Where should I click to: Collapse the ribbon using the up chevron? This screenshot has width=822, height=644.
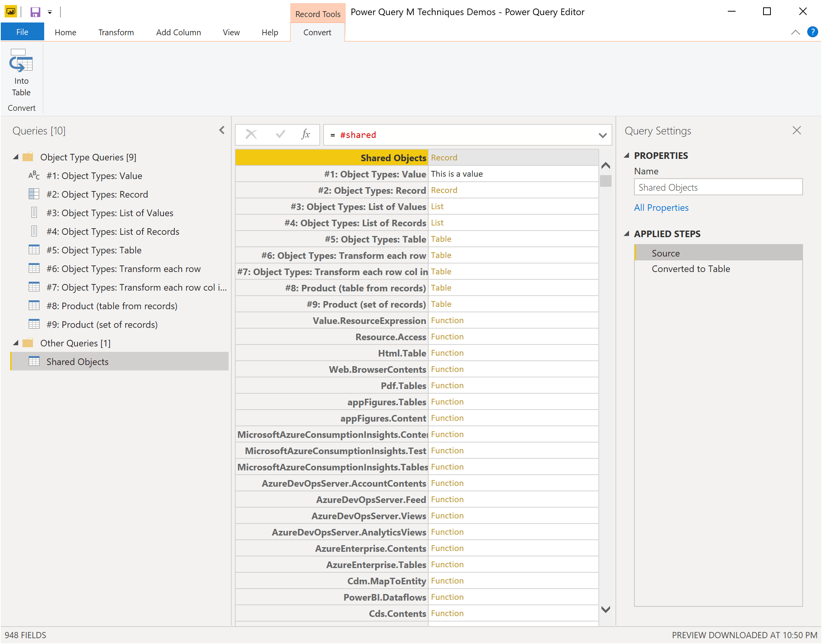click(796, 32)
